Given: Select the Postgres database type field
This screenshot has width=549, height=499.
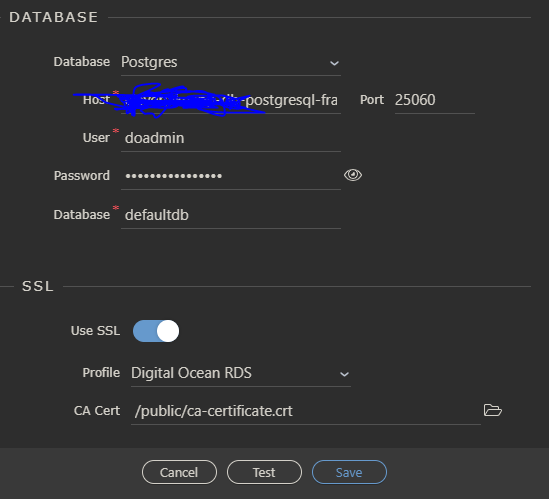Looking at the screenshot, I should click(231, 63).
